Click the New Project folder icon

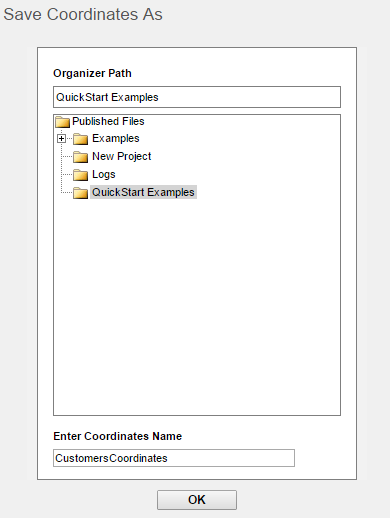click(80, 157)
